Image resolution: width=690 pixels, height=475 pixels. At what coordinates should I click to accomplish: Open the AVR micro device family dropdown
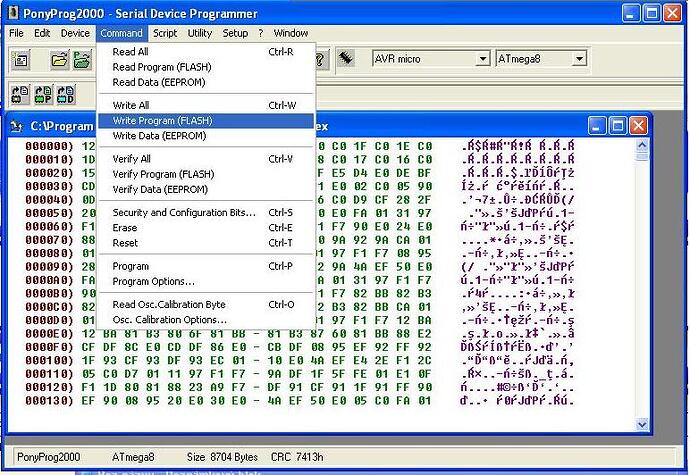pos(482,59)
